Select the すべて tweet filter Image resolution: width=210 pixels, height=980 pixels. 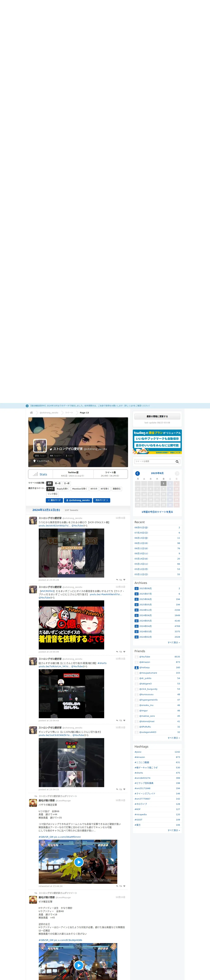coord(50,489)
